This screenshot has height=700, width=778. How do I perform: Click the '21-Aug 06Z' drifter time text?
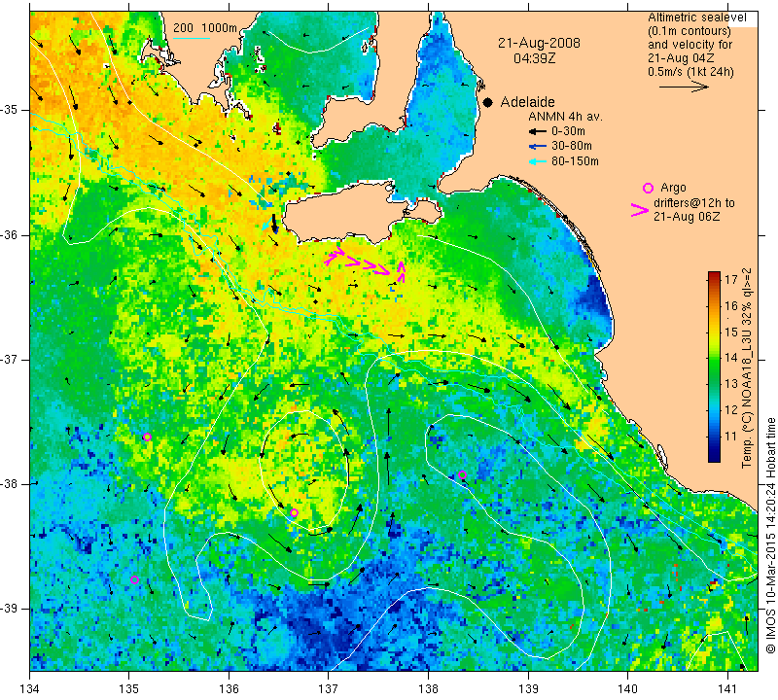tap(687, 216)
